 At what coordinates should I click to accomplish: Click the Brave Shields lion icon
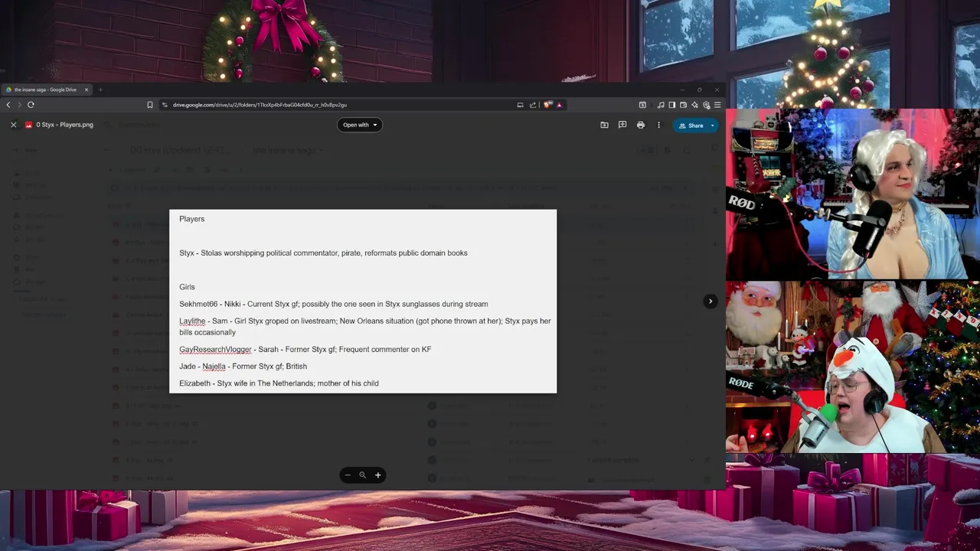click(x=547, y=105)
